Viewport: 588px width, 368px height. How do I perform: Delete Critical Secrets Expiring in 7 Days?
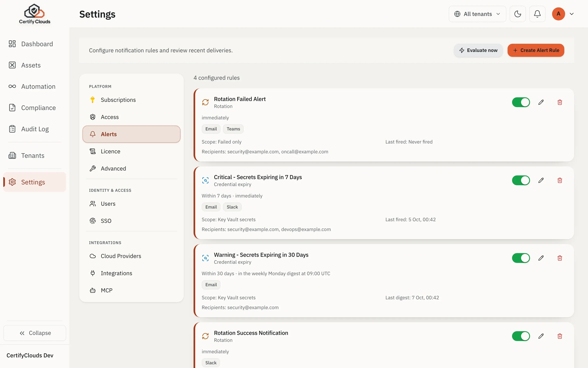(560, 180)
